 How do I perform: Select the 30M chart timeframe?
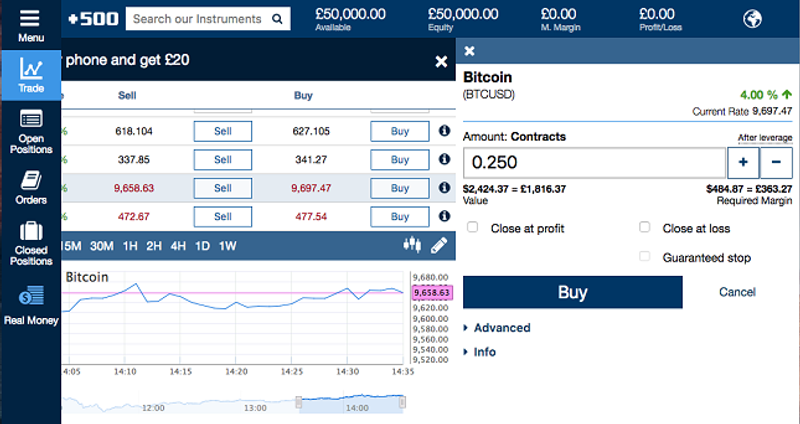coord(102,246)
